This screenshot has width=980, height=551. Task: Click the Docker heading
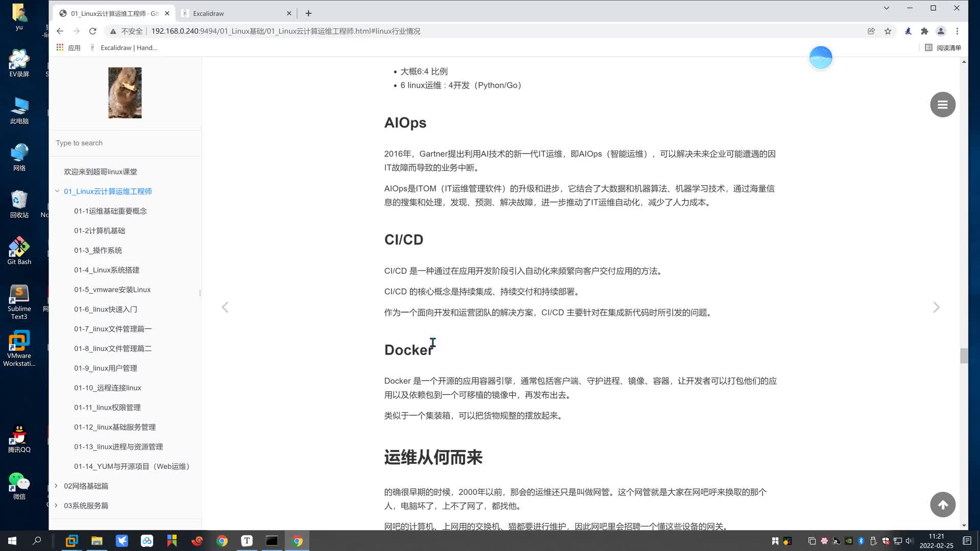408,350
